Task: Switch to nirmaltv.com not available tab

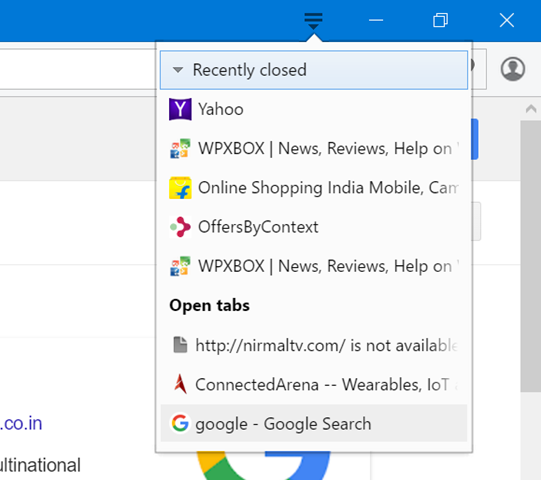Action: (314, 345)
